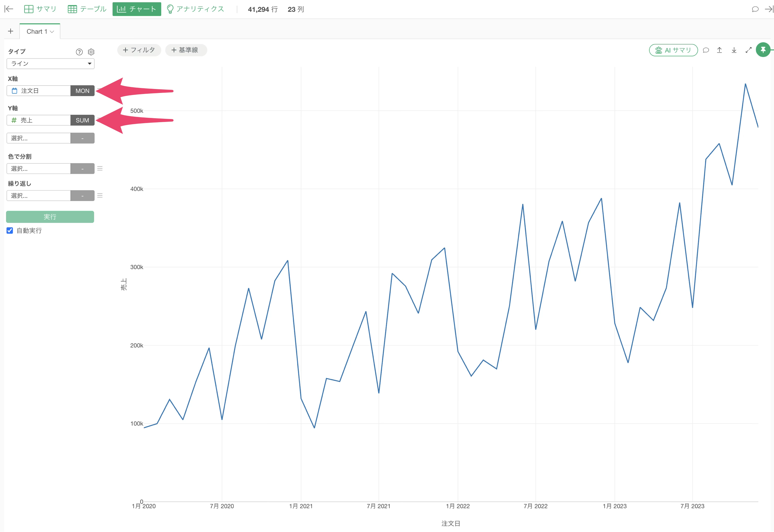This screenshot has height=532, width=774.
Task: Download the chart with the arrow icon
Action: 734,50
